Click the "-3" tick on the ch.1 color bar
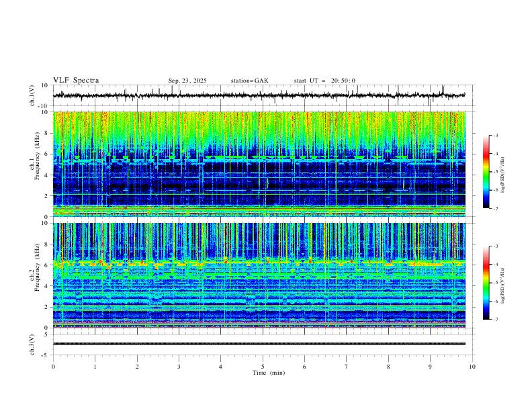The height and width of the screenshot is (411, 532). [x=496, y=135]
